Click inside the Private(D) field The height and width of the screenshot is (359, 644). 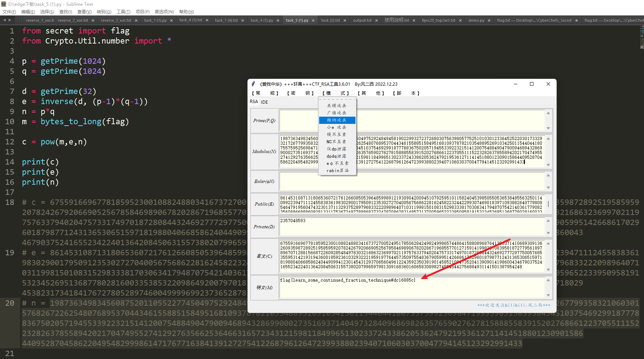click(412, 227)
